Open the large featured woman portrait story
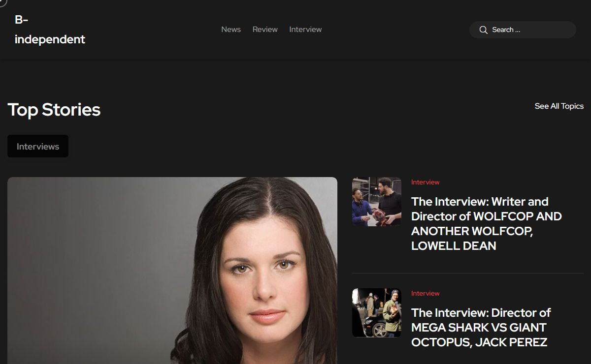 point(172,271)
